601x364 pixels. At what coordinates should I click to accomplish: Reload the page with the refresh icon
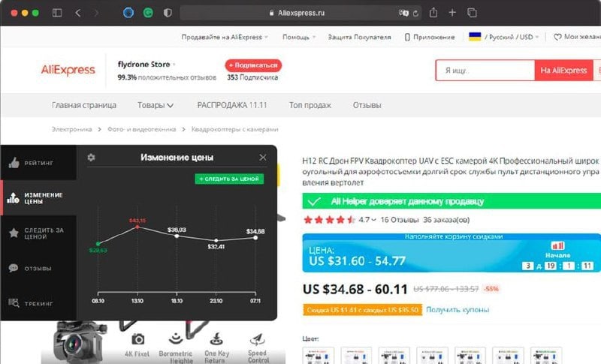pos(415,13)
